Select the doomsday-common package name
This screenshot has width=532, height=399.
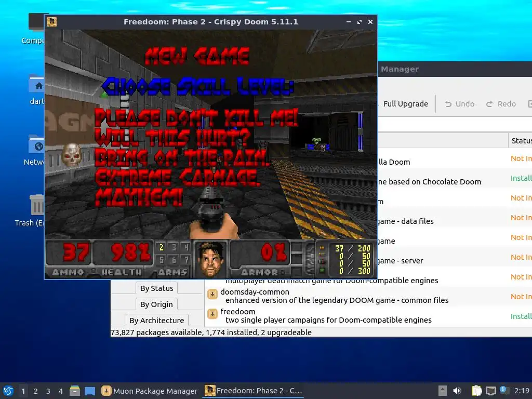255,292
